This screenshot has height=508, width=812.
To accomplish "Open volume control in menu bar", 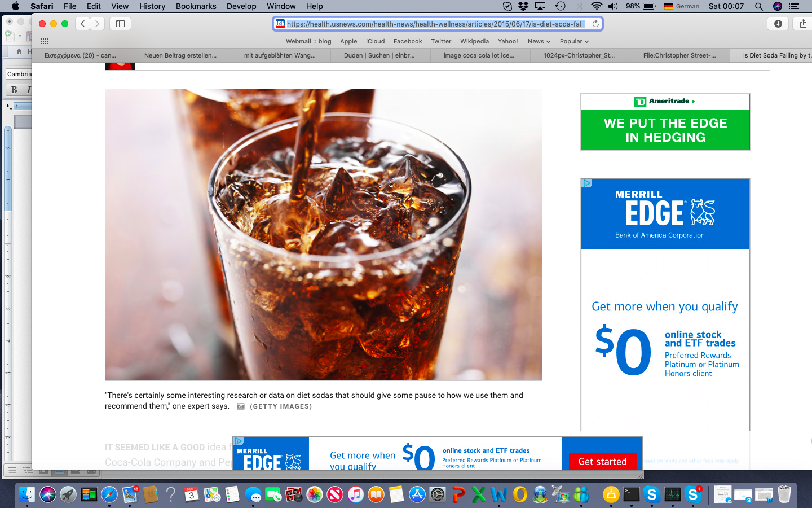I will [614, 6].
